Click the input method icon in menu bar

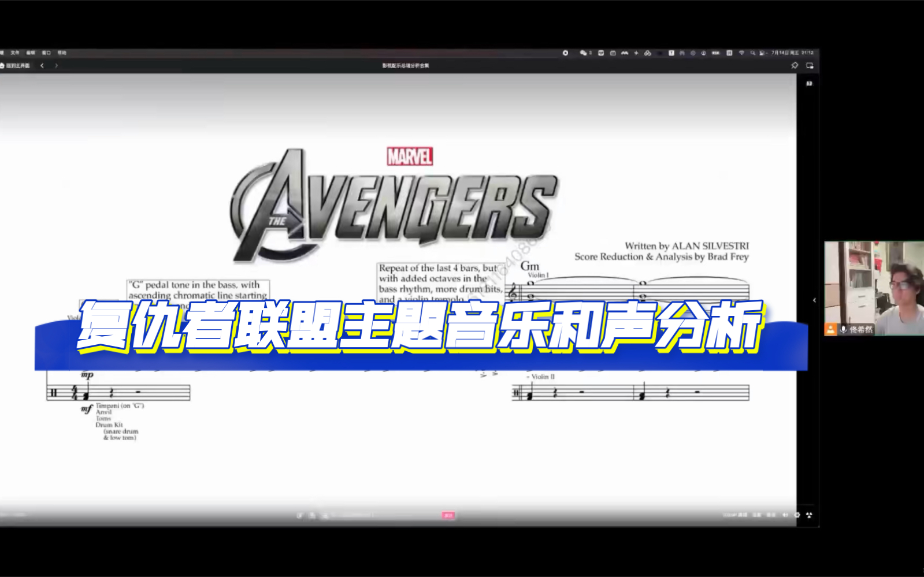click(729, 53)
